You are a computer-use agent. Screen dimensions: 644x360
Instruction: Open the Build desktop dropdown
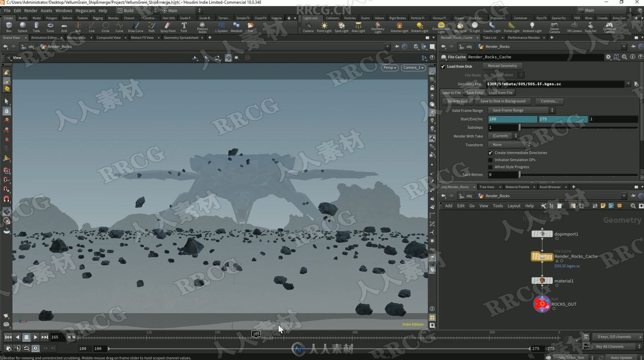click(x=136, y=10)
